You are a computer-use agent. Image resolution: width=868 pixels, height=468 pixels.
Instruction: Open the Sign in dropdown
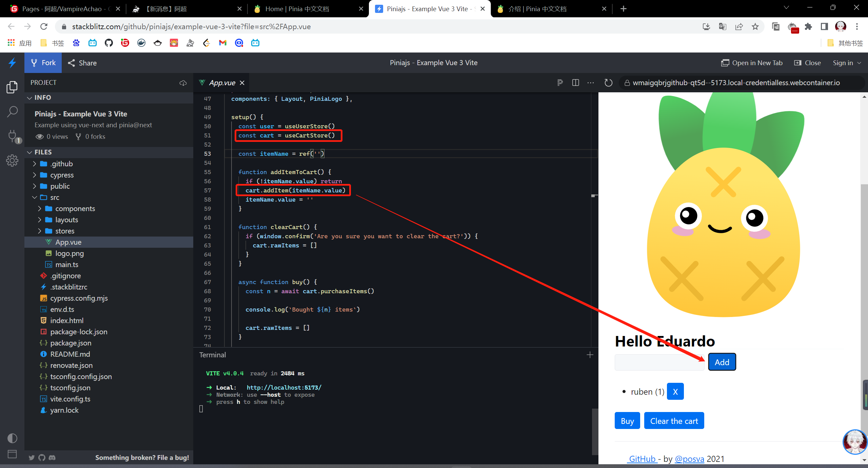pyautogui.click(x=847, y=63)
